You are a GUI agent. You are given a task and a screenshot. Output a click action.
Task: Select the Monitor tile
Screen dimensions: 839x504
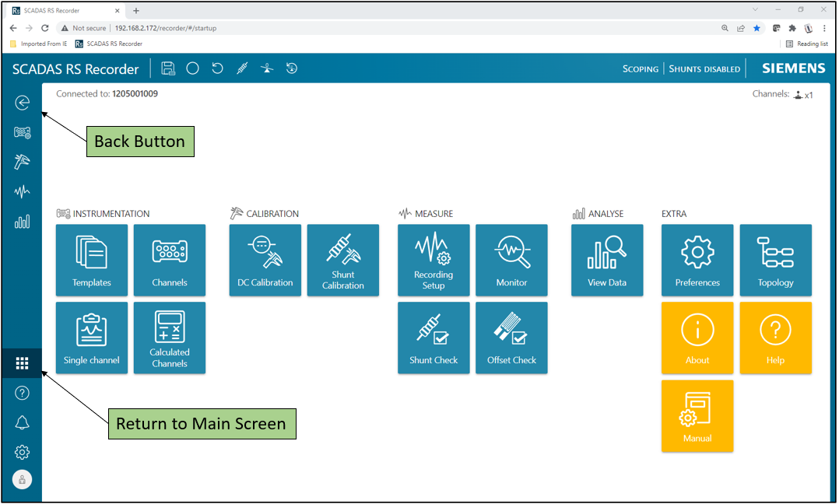[511, 260]
